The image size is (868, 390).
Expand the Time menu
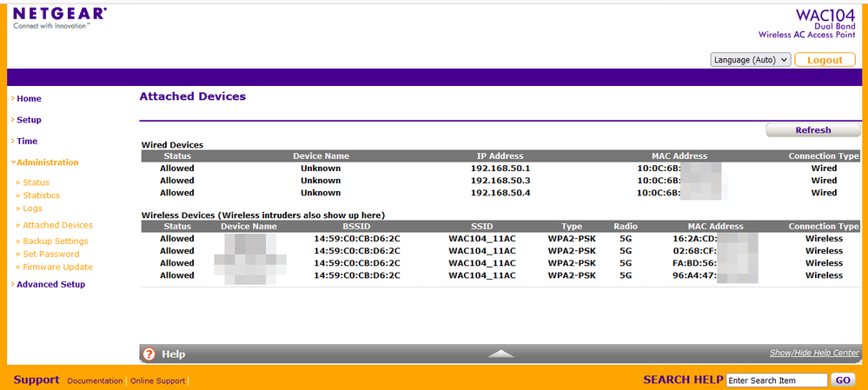point(27,141)
